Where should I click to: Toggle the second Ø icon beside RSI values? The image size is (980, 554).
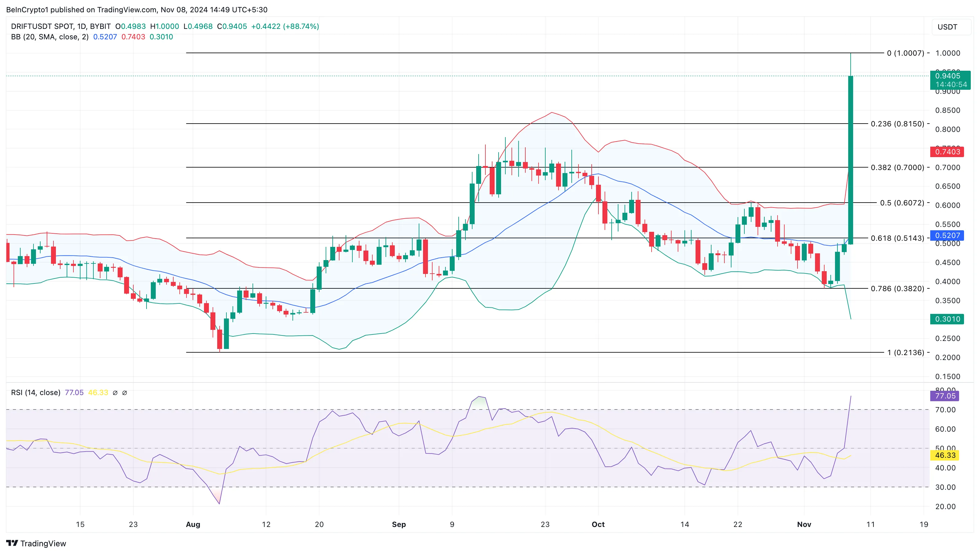125,393
